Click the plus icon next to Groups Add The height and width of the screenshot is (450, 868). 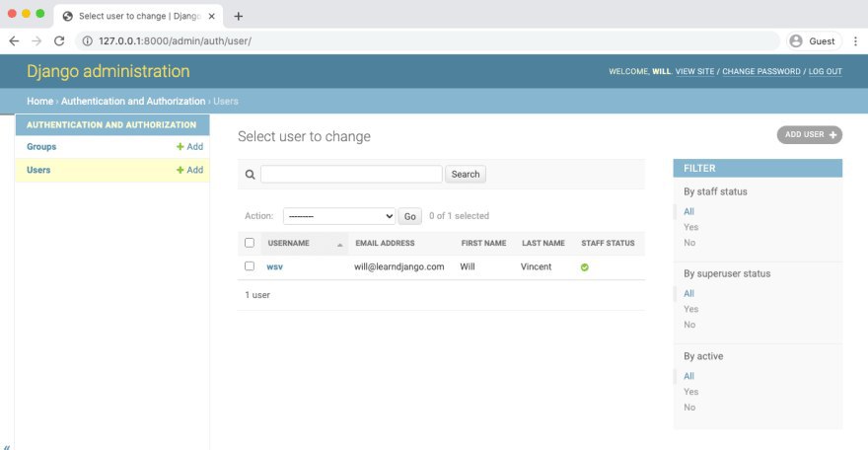(180, 147)
